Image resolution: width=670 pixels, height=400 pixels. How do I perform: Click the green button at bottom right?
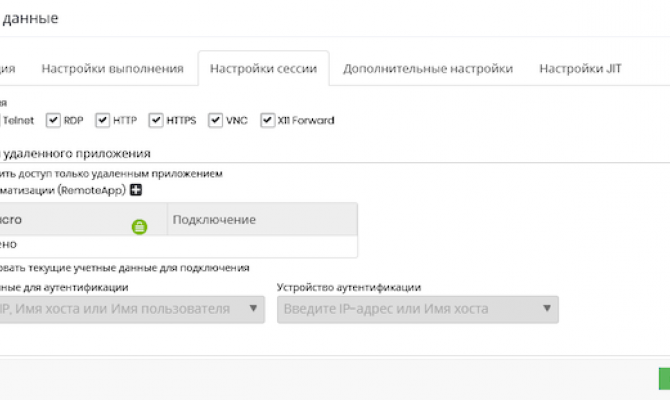pos(663,379)
